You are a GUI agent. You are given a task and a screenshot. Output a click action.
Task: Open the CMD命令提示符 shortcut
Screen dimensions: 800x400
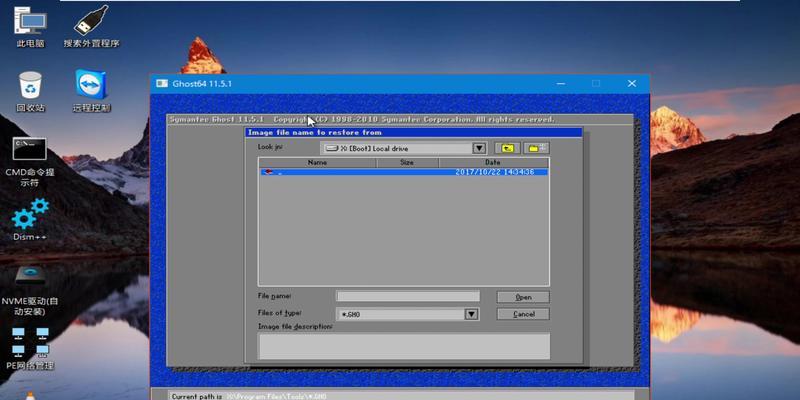30,161
